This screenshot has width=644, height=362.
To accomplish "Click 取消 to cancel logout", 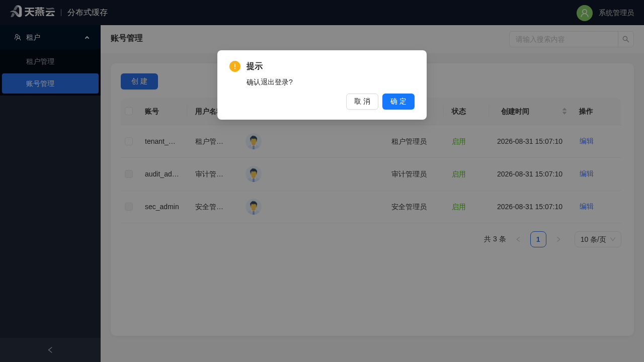I will point(362,102).
